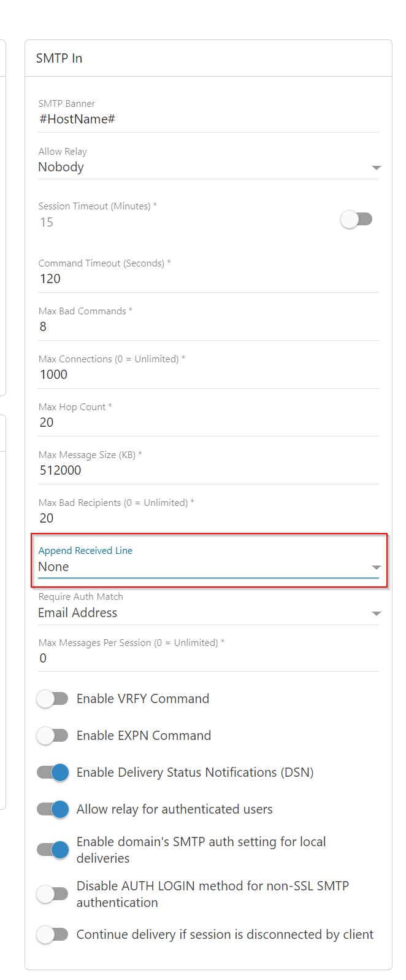
Task: Turn off relay for authenticated users
Action: point(53,809)
